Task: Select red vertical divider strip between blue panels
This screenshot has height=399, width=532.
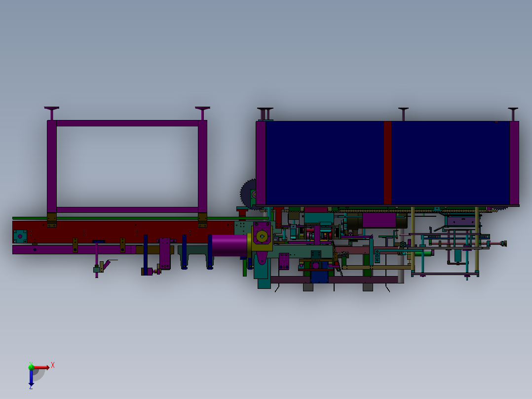Action: click(388, 163)
